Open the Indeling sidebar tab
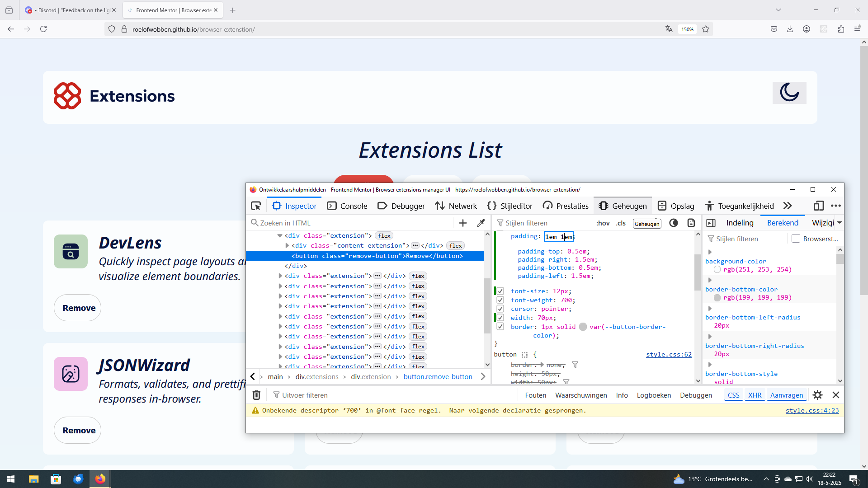Image resolution: width=868 pixels, height=488 pixels. click(x=740, y=223)
